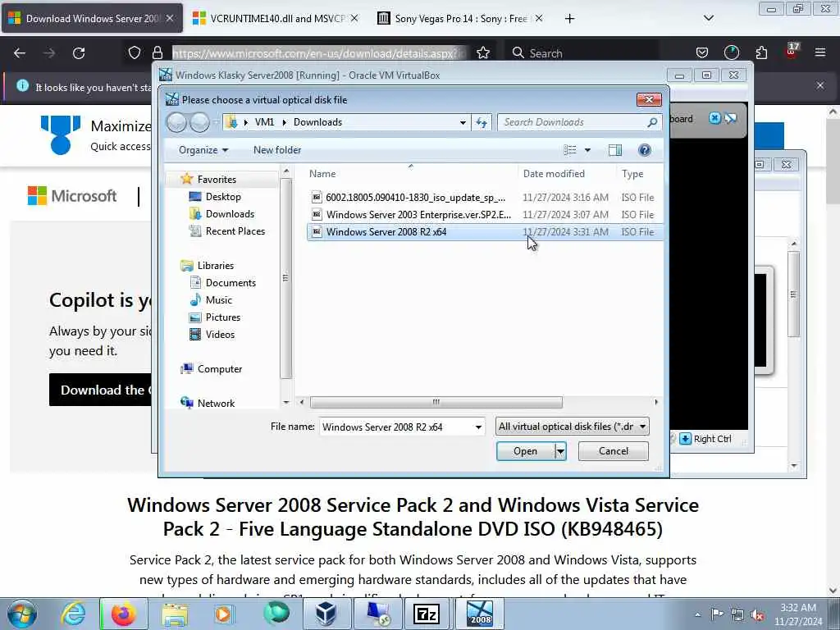Screen dimensions: 840x630
Task: Click the uBlock extension icon with badge 17
Action: 792,51
